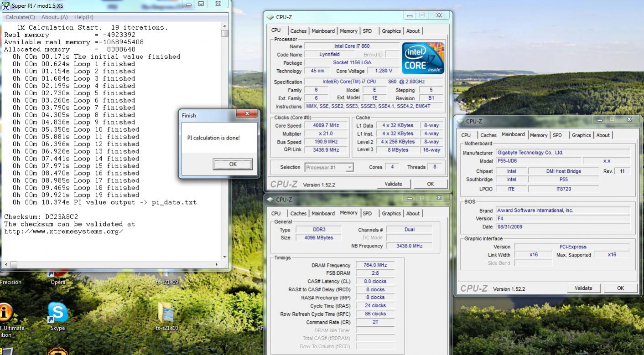Click Validate in the Mainboard CPU-Z window
The width and height of the screenshot is (644, 355).
click(583, 288)
